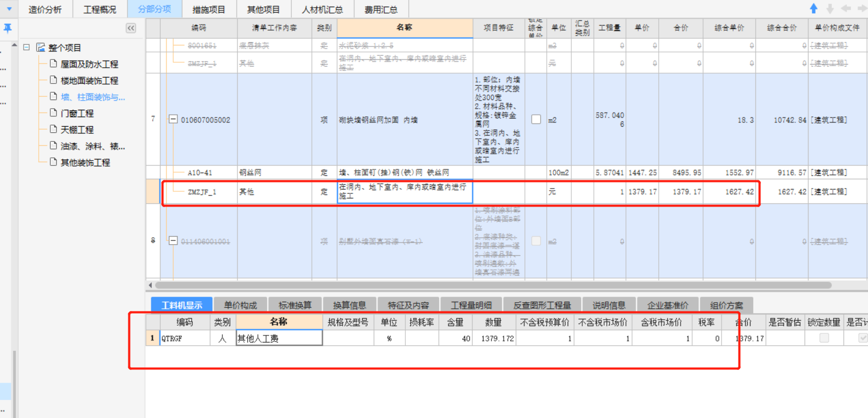Select 墙、柱面装饰与... in project tree

(x=92, y=97)
